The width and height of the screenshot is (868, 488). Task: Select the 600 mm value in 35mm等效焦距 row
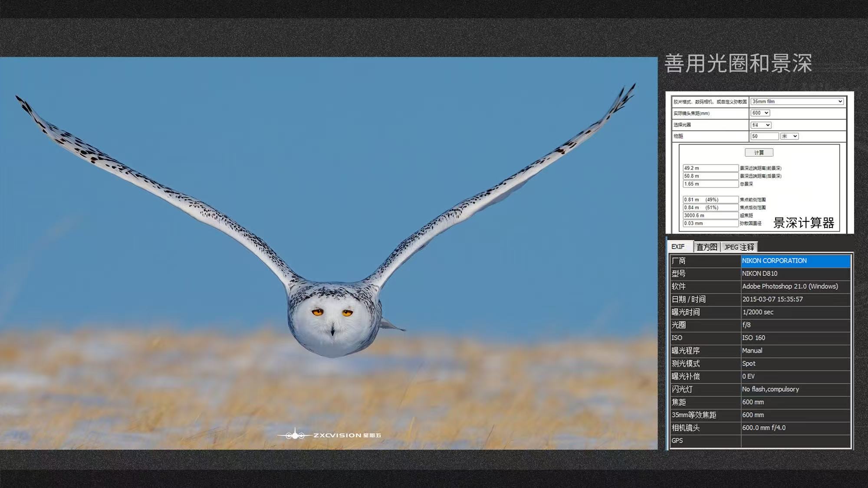pos(796,415)
